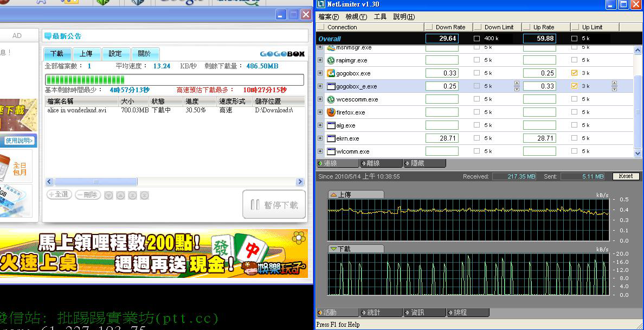644x330 pixels.
Task: Click the alg.exe window icon
Action: coord(331,125)
